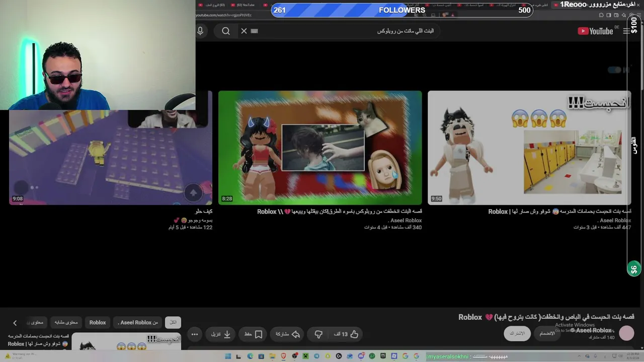The image size is (644, 362).
Task: Select the "الكل" filter chip
Action: pyautogui.click(x=173, y=322)
